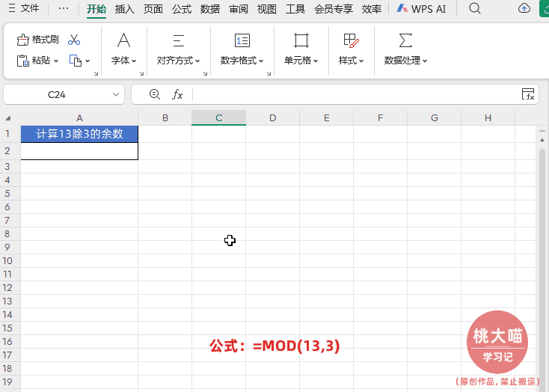The image size is (549, 392).
Task: Select cell A2 below the header
Action: [x=79, y=151]
